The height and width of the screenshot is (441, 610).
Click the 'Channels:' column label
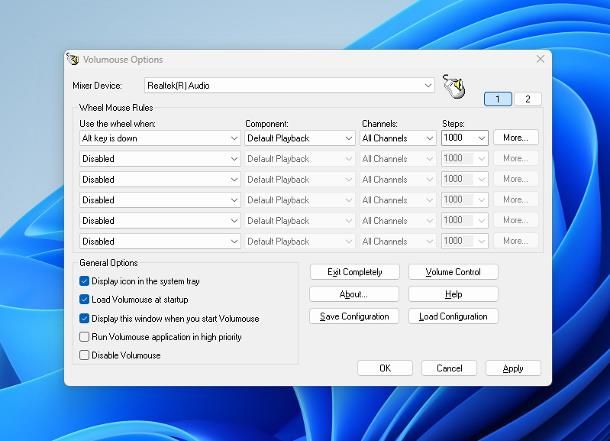[x=379, y=124]
